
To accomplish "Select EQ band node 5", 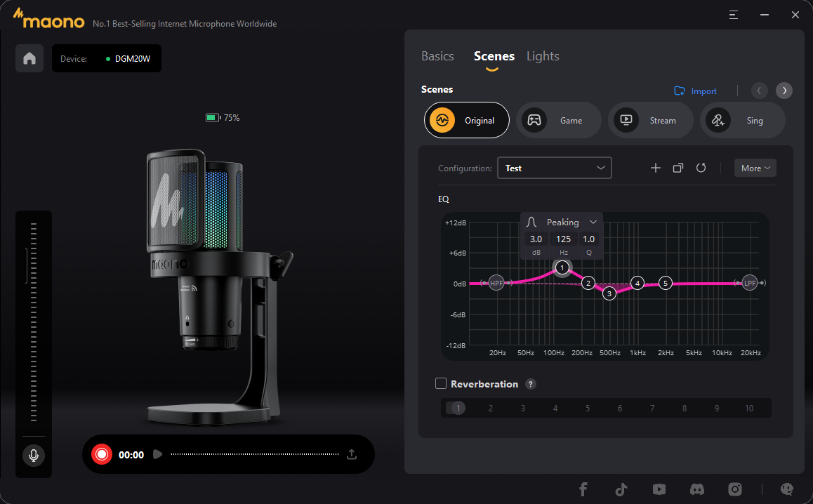I will [x=666, y=283].
